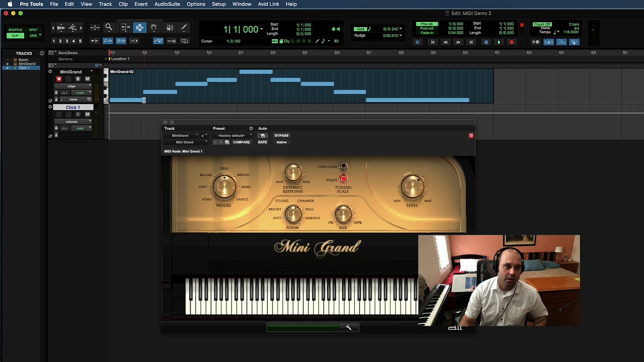
Task: Open the Apple menu
Action: (x=10, y=4)
